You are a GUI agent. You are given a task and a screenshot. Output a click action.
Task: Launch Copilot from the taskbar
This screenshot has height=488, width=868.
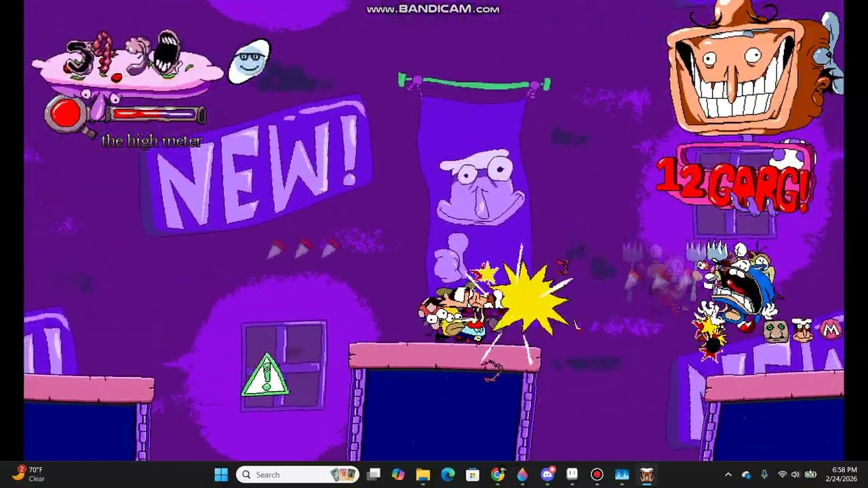point(398,474)
